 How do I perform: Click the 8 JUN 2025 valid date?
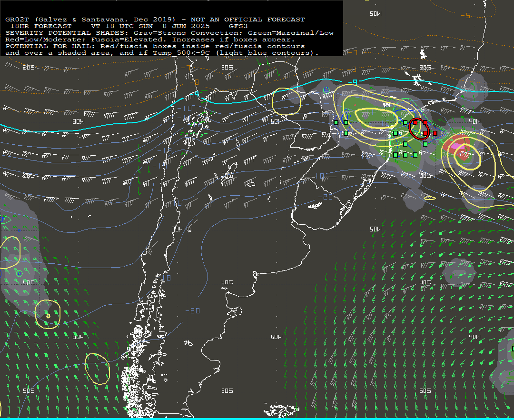pos(186,26)
